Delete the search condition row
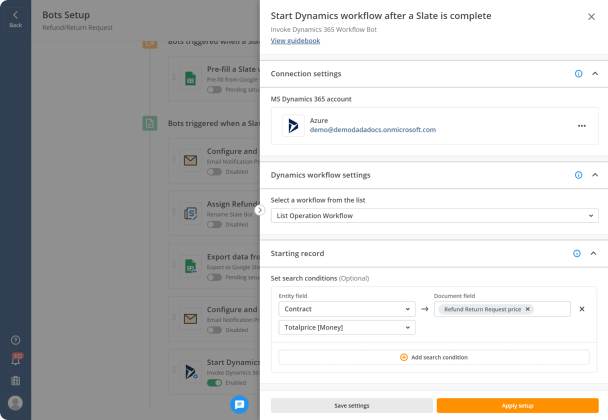The width and height of the screenshot is (608, 420). click(582, 309)
